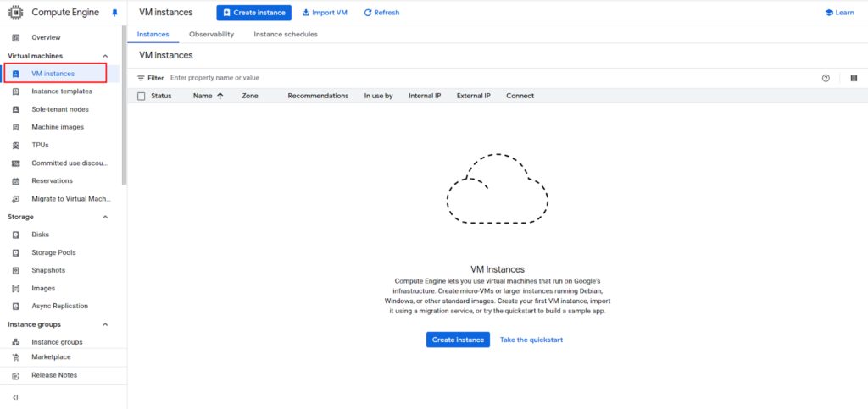Sort by Name using the arrow

tap(220, 96)
